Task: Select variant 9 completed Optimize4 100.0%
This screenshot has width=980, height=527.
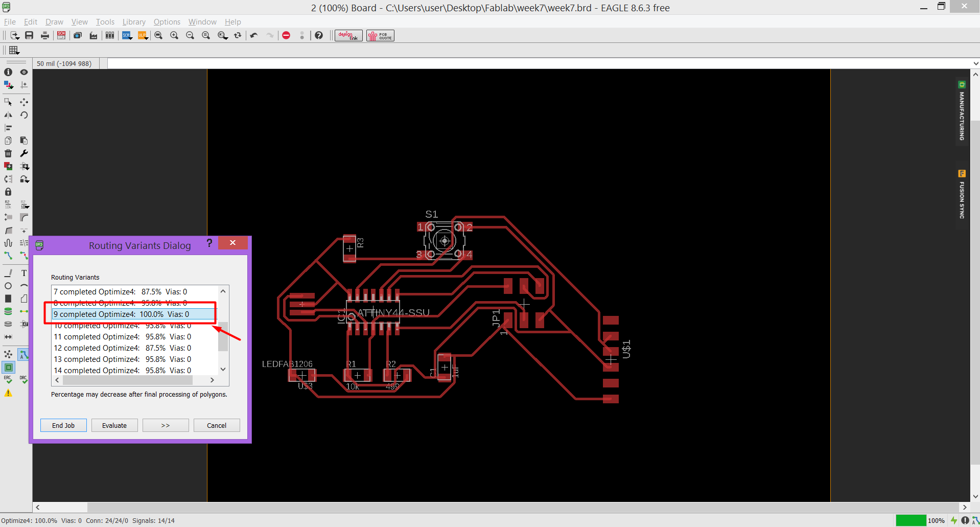Action: (135, 314)
